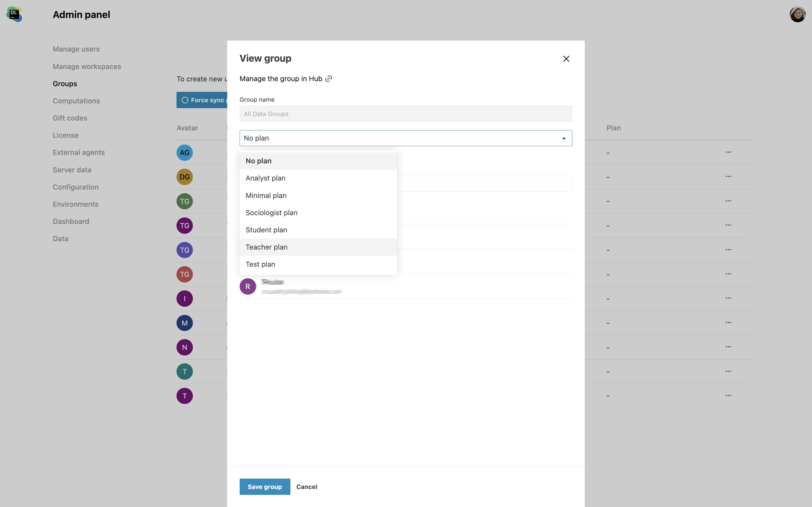Open Manage users section
The height and width of the screenshot is (507, 812).
pos(76,49)
